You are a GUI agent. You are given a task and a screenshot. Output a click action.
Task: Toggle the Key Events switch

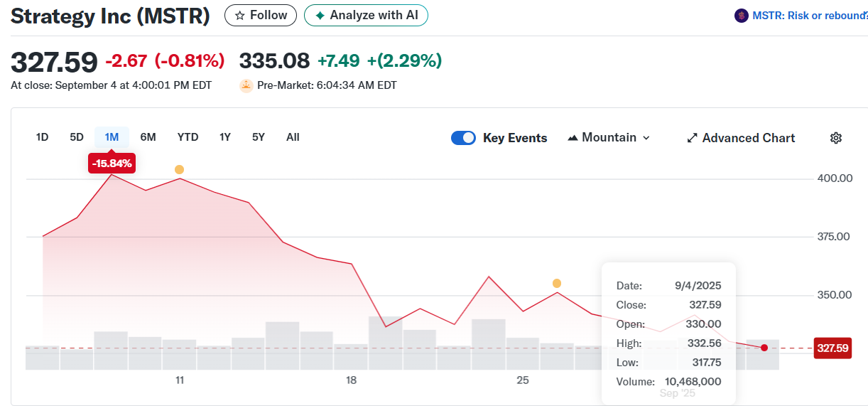point(463,138)
